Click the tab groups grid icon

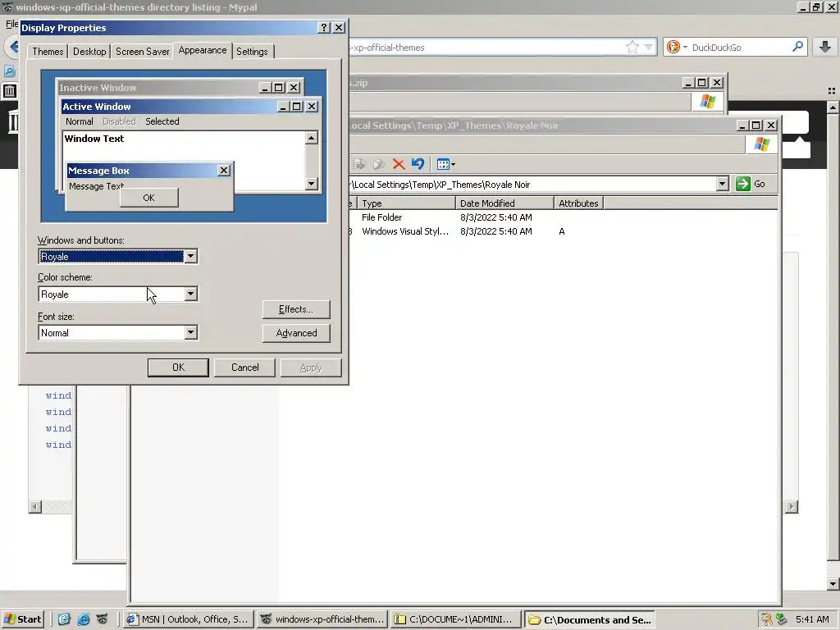point(832,90)
